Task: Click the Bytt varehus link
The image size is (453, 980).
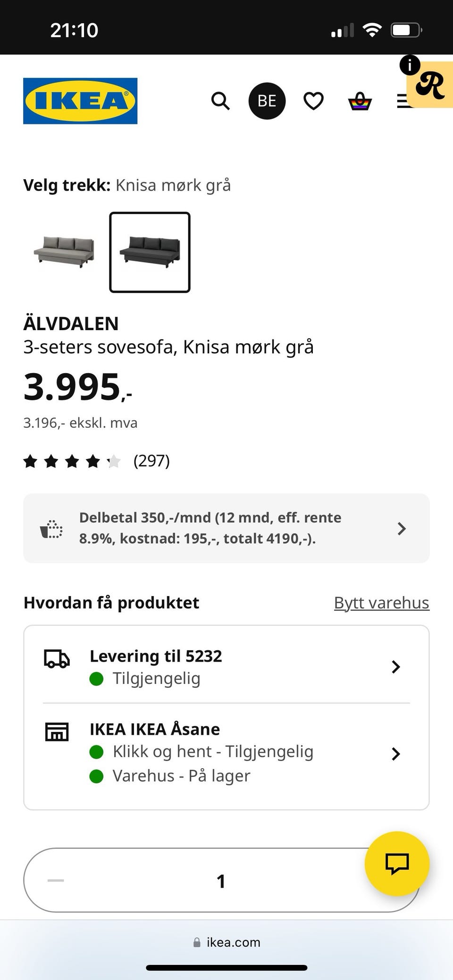Action: [382, 603]
